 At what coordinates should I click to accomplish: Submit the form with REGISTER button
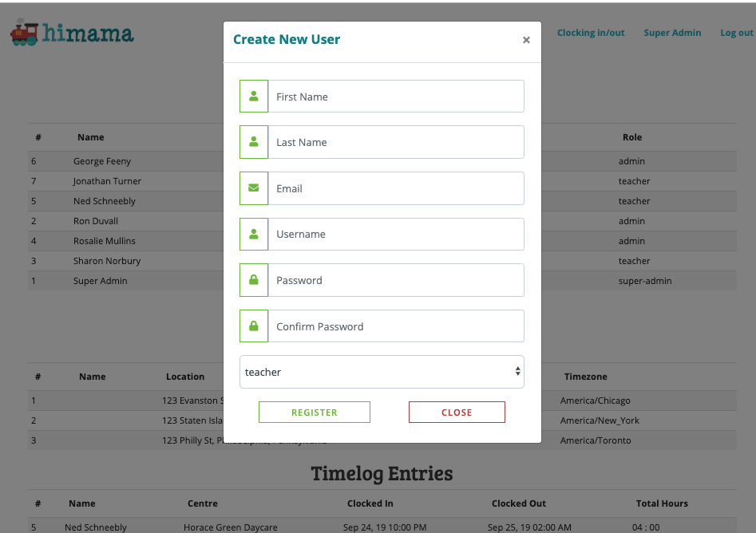(x=315, y=412)
